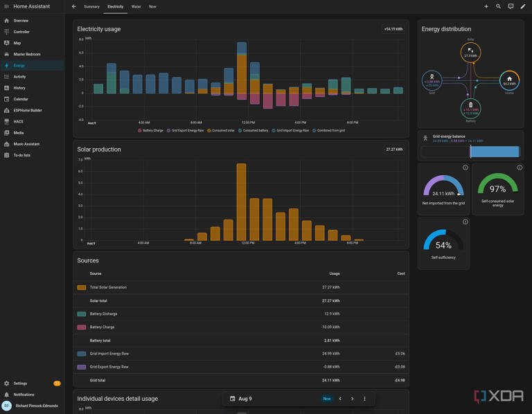Click the Battery total row

pos(241,341)
